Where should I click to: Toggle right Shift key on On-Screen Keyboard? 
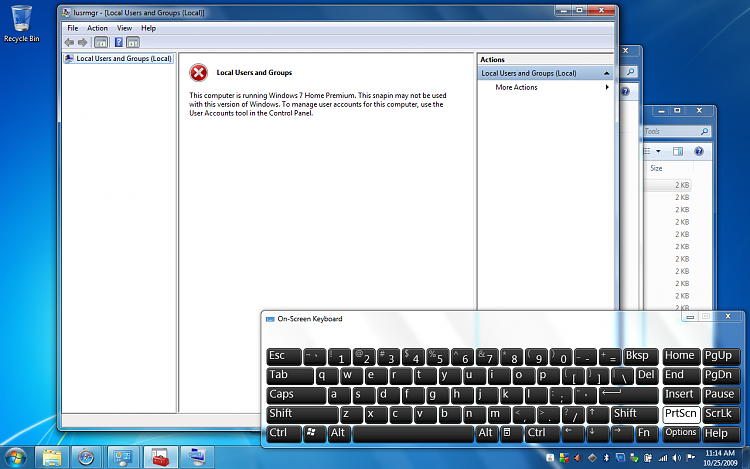point(635,414)
